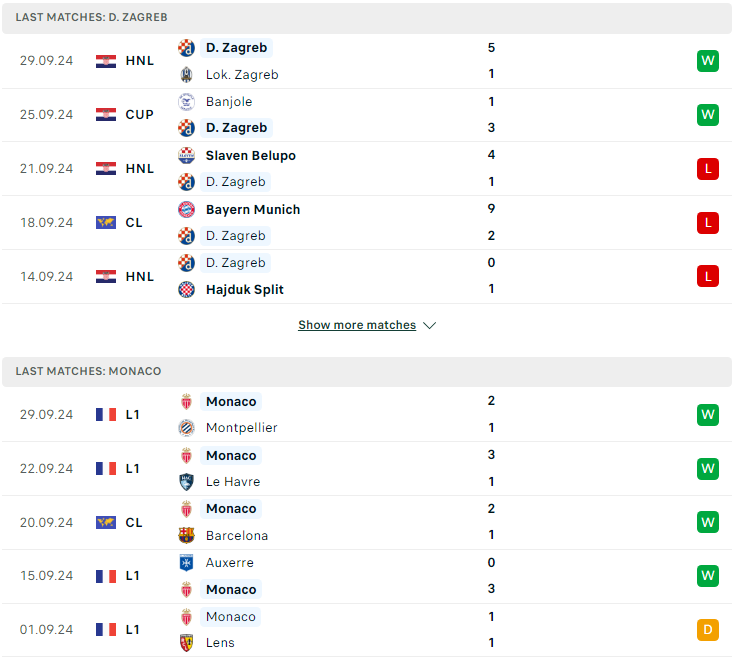This screenshot has width=745, height=659.
Task: Open Bayern Munich team name link
Action: pyautogui.click(x=253, y=210)
